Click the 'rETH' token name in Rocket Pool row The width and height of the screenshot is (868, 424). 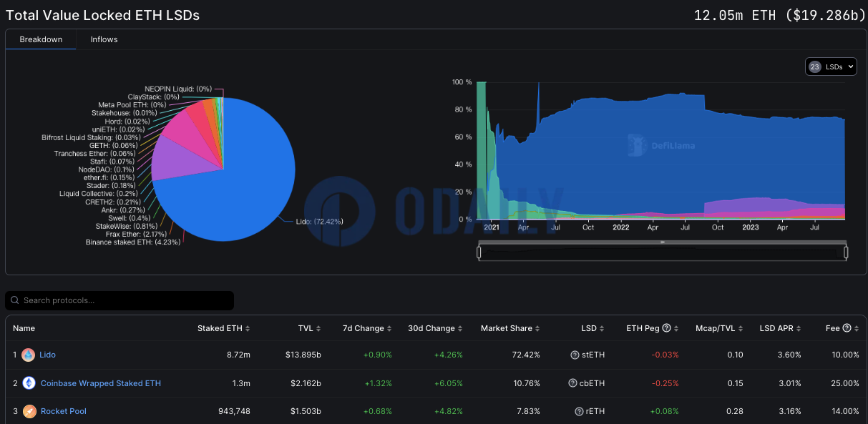(x=595, y=411)
